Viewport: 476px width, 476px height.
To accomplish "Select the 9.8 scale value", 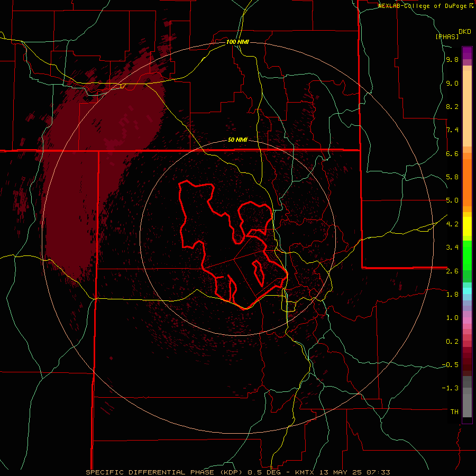I will tap(452, 60).
